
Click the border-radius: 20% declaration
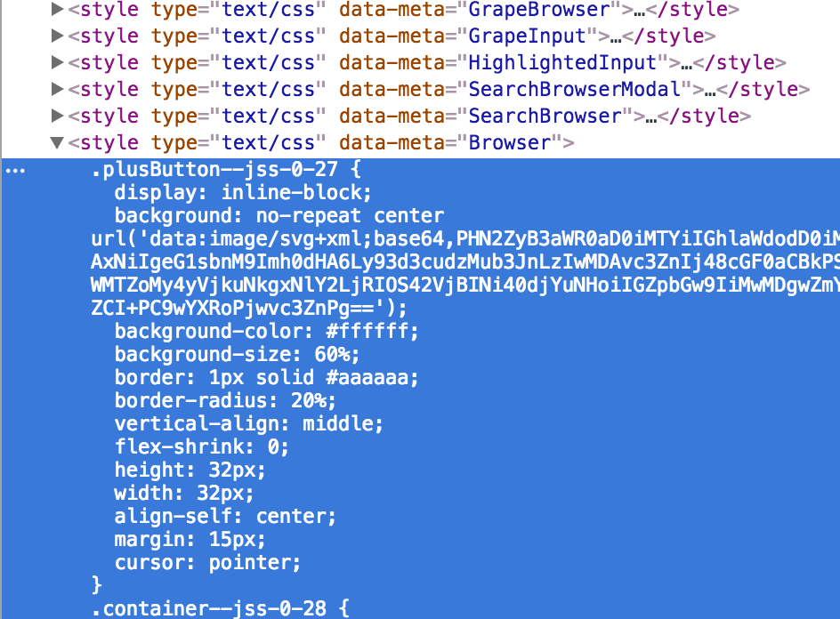coord(225,401)
